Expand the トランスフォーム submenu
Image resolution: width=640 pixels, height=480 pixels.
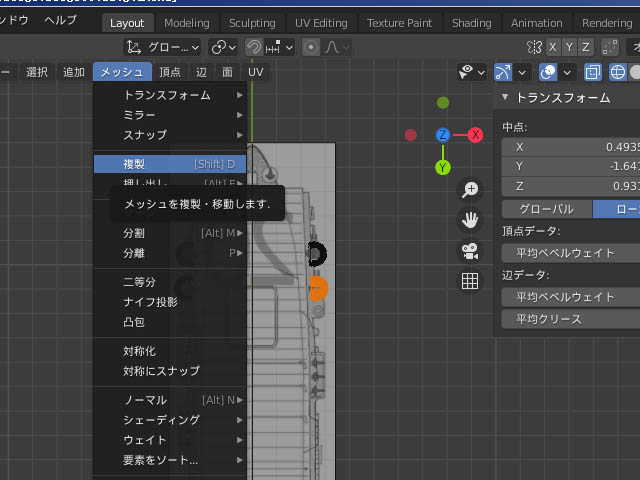click(x=170, y=95)
